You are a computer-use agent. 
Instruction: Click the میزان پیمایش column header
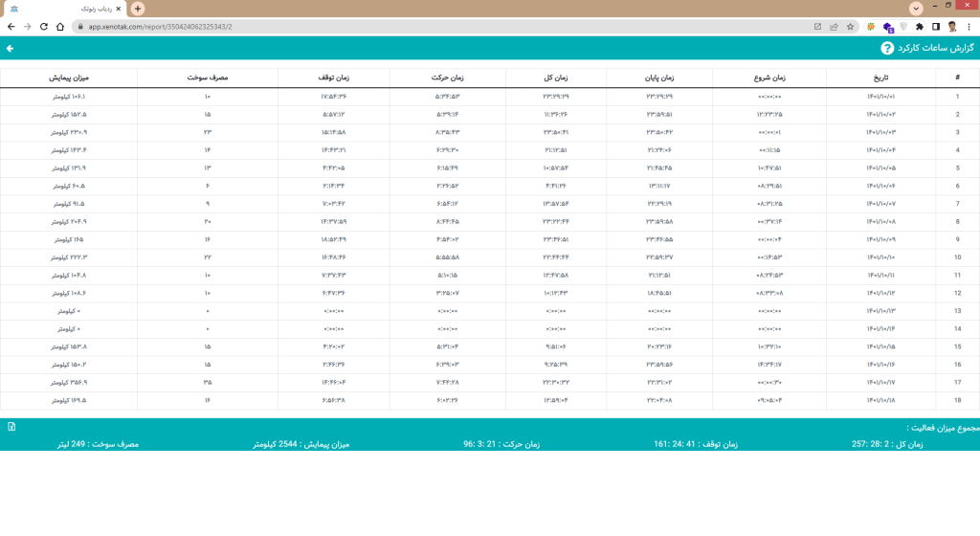click(x=68, y=78)
